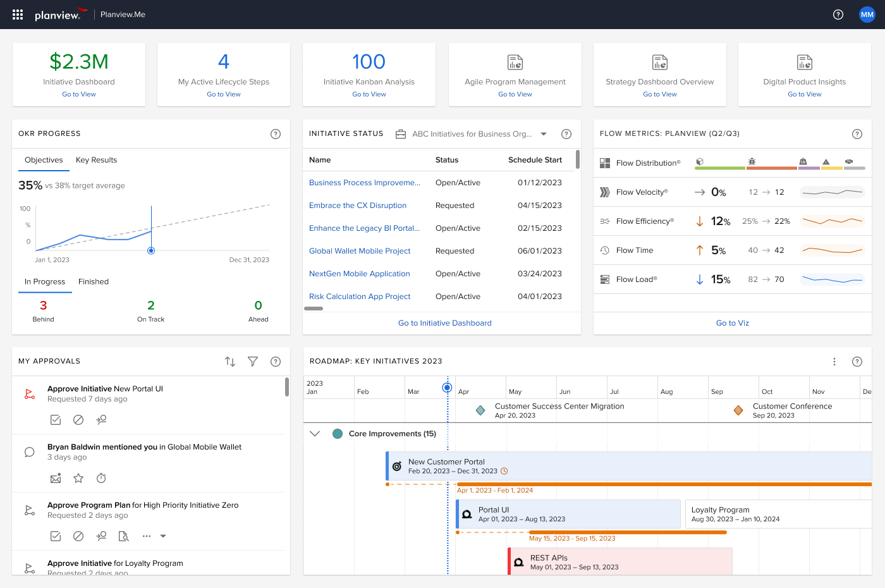Click the Initiative Status vertical scrollbar

(578, 160)
